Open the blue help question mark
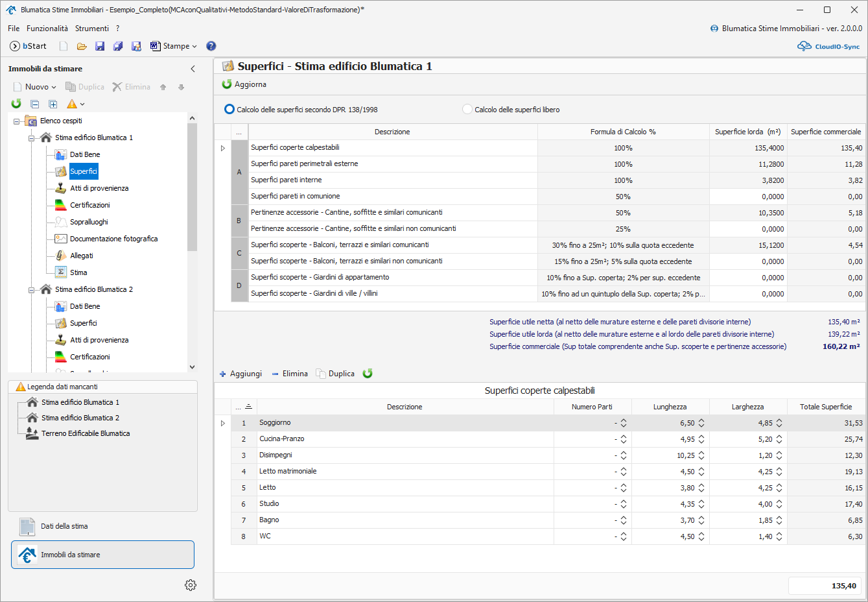The width and height of the screenshot is (868, 602). [211, 46]
